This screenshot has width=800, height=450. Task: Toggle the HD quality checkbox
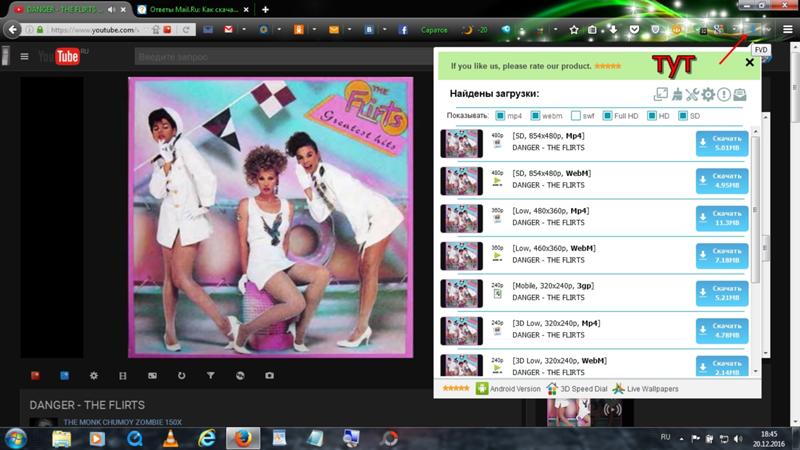[x=652, y=116]
